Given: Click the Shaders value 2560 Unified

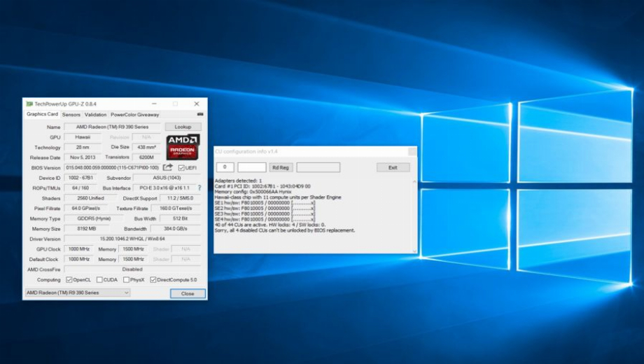Looking at the screenshot, I should 90,198.
